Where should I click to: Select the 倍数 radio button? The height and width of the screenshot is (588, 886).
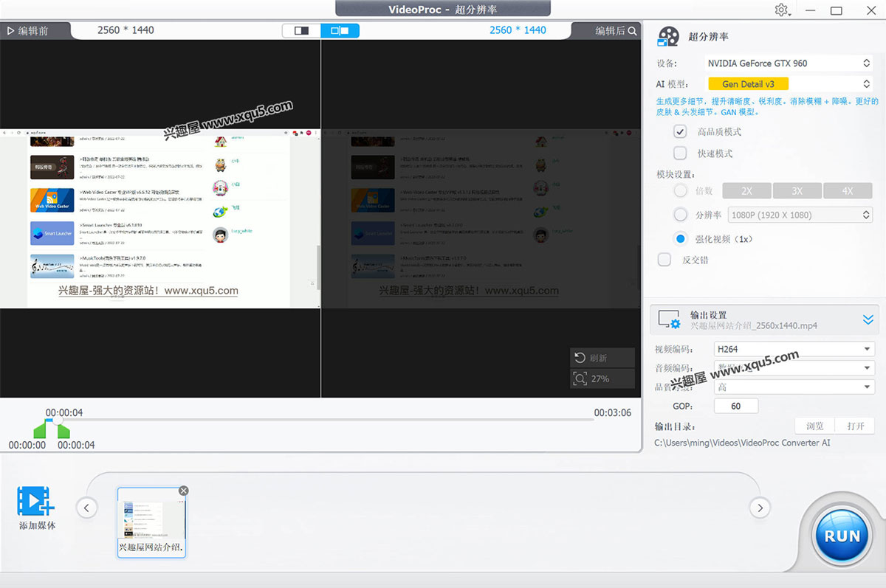click(681, 191)
